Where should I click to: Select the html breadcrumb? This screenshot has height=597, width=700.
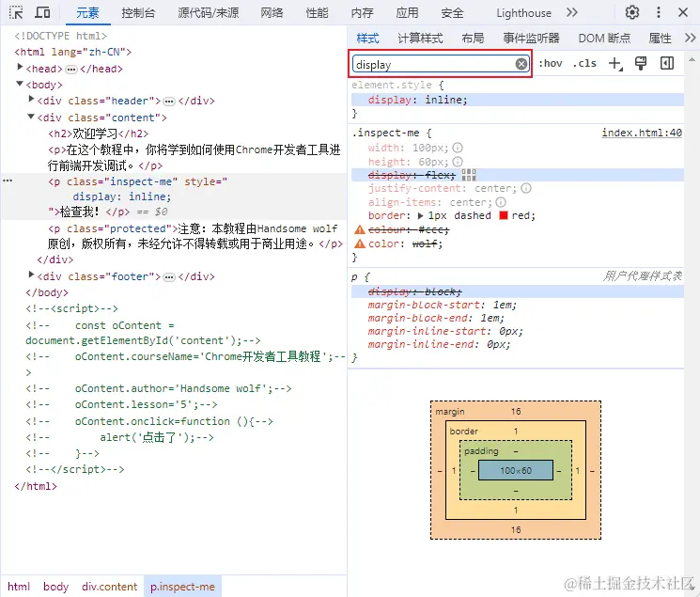click(x=19, y=587)
